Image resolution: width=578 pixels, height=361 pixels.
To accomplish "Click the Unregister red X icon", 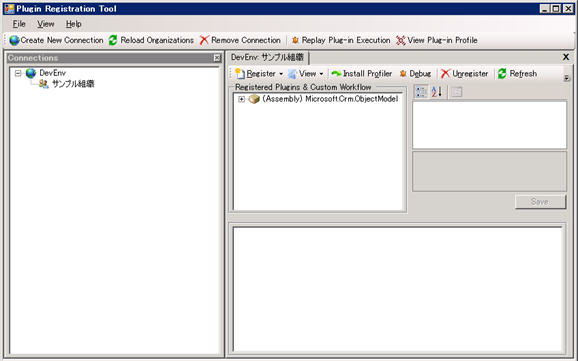I will (446, 73).
